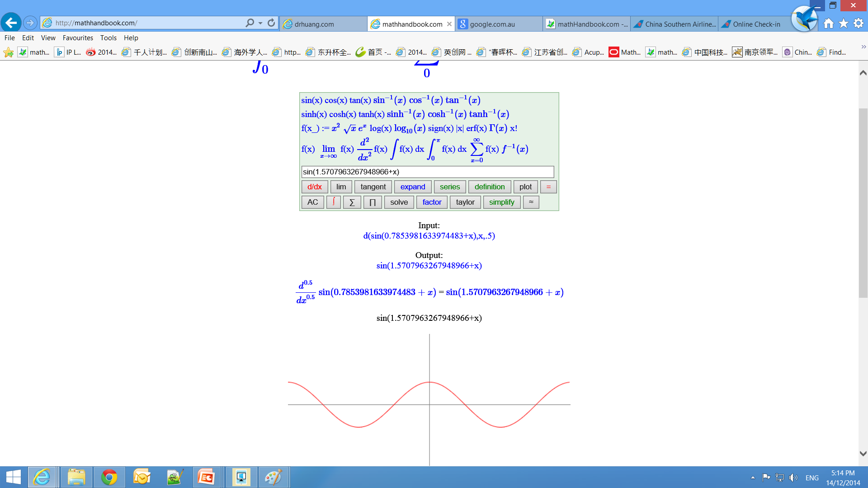
Task: Click the sigma summation button
Action: (352, 202)
